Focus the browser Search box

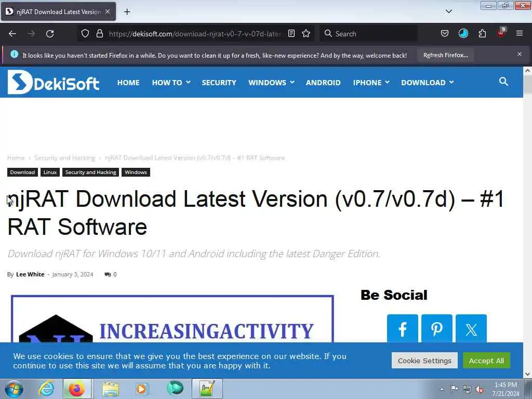click(x=369, y=34)
